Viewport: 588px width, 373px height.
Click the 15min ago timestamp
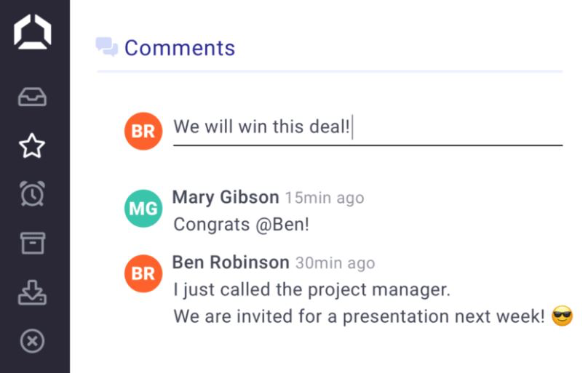point(324,198)
